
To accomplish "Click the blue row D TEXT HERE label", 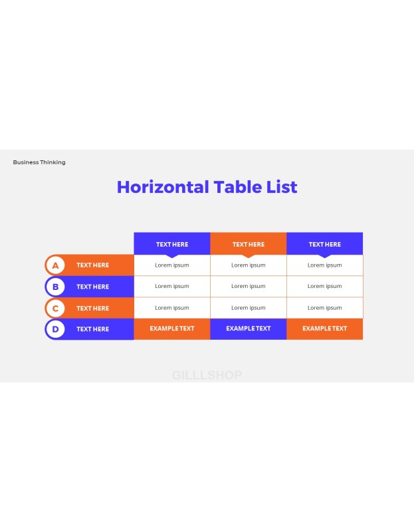I will click(x=92, y=329).
